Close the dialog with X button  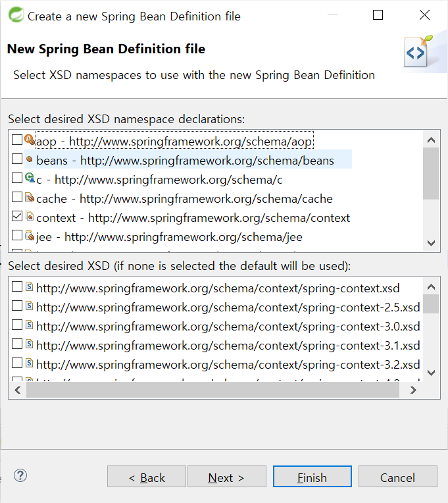pyautogui.click(x=424, y=14)
